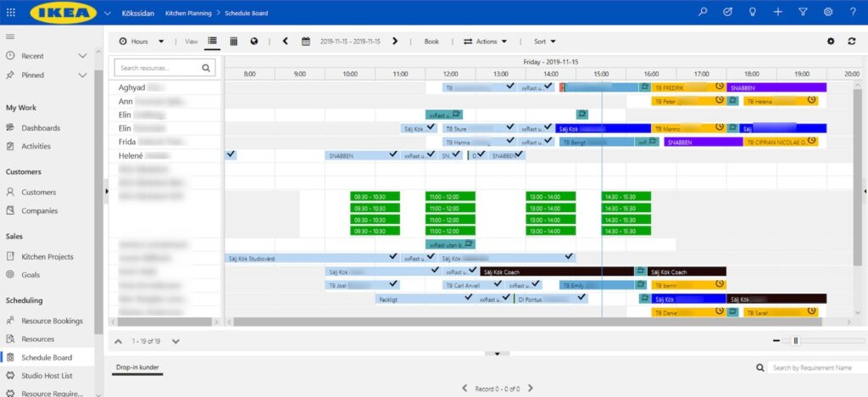Collapse the left navigation hamburger menu

[x=10, y=36]
